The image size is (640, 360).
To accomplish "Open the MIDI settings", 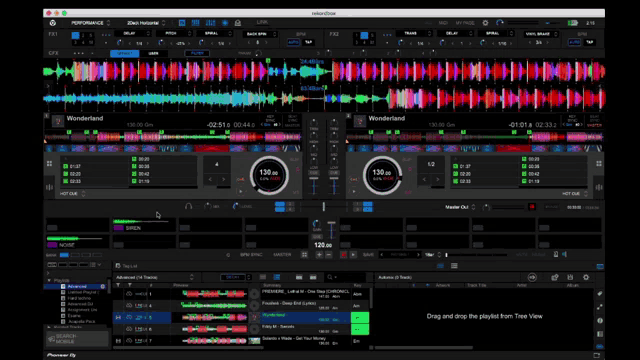I will tap(443, 23).
